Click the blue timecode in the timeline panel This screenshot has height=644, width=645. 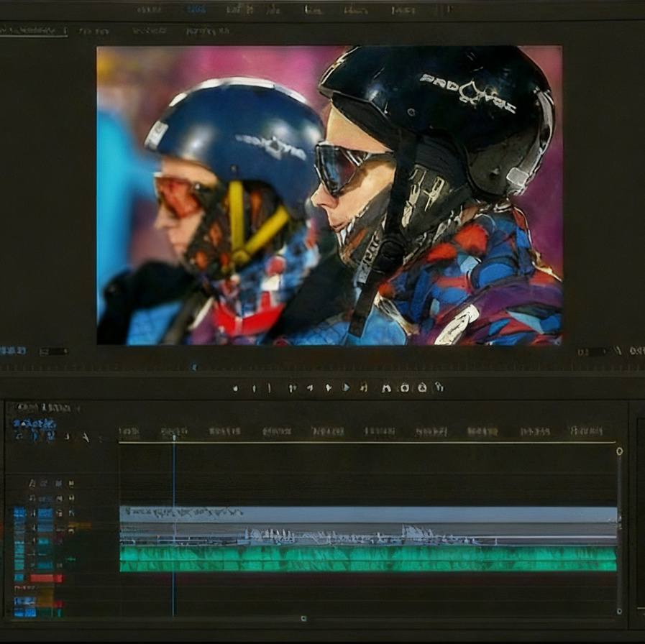[34, 423]
